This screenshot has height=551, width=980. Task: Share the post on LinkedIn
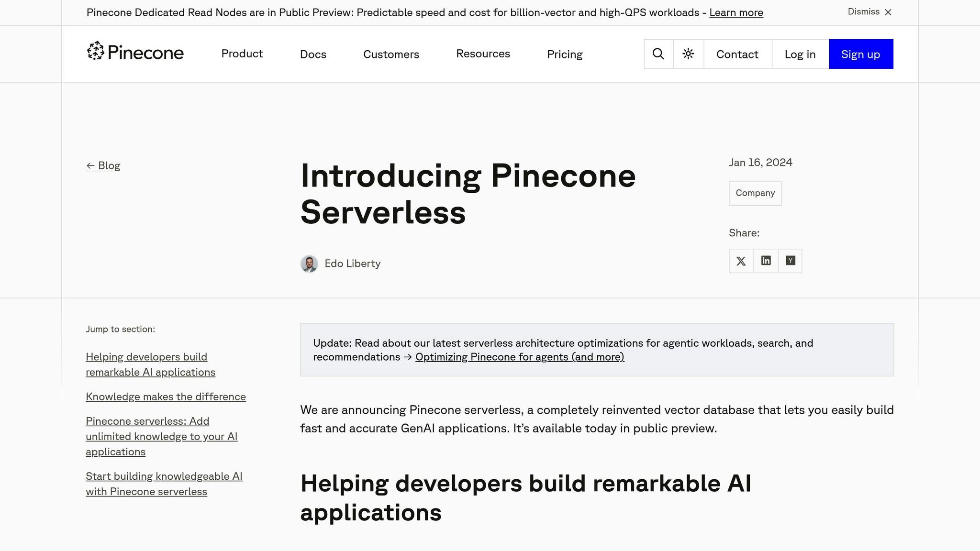coord(766,261)
